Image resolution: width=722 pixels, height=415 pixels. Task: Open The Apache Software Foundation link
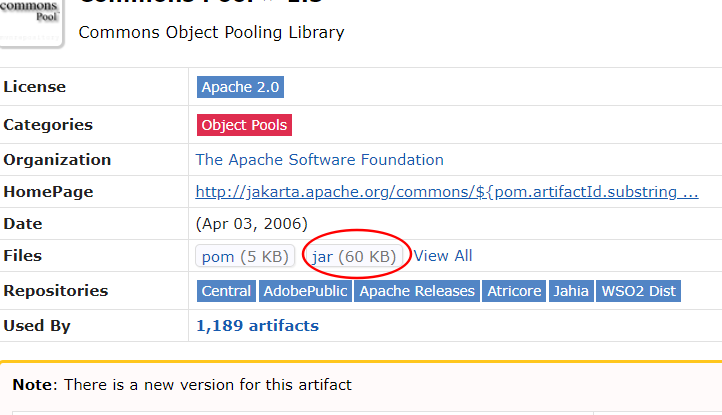320,160
